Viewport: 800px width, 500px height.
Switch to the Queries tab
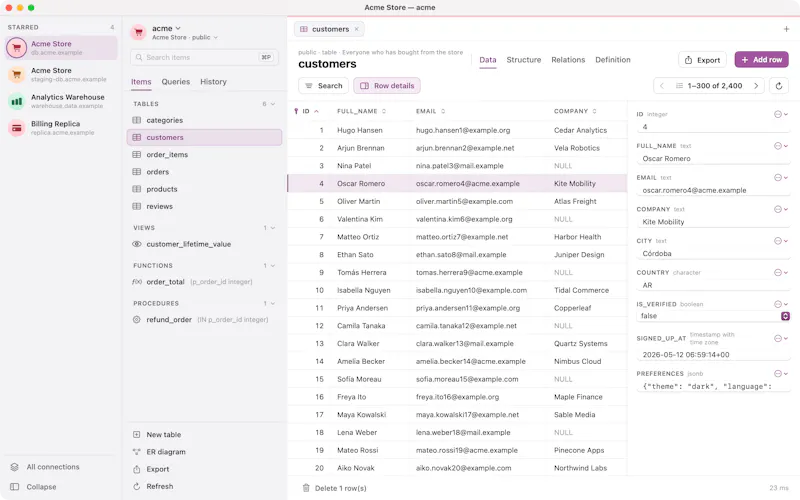[x=176, y=82]
